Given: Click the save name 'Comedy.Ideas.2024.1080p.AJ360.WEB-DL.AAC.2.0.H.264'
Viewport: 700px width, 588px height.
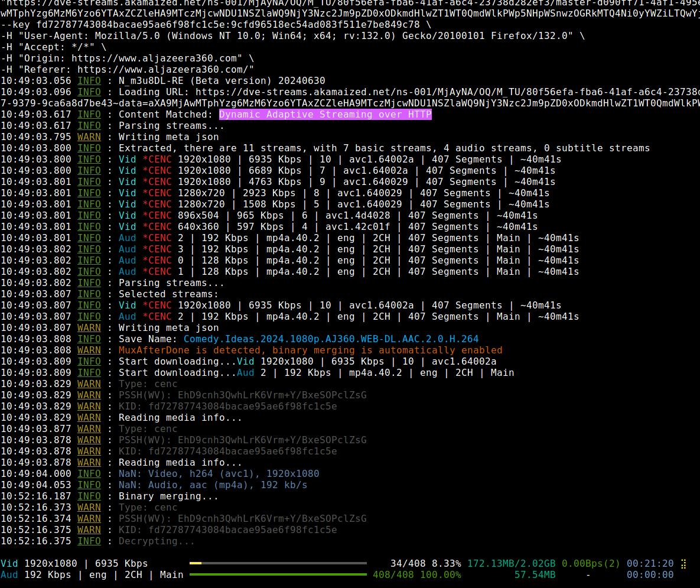Looking at the screenshot, I should click(x=331, y=339).
